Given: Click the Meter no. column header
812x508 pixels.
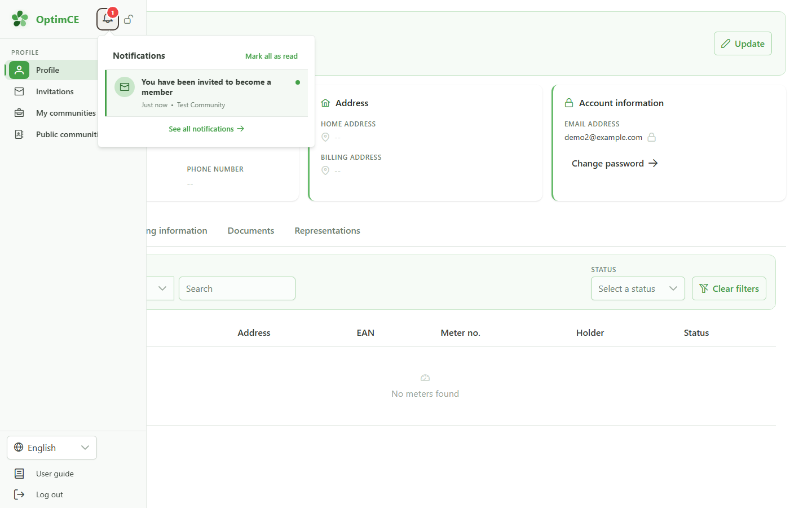Looking at the screenshot, I should 460,332.
